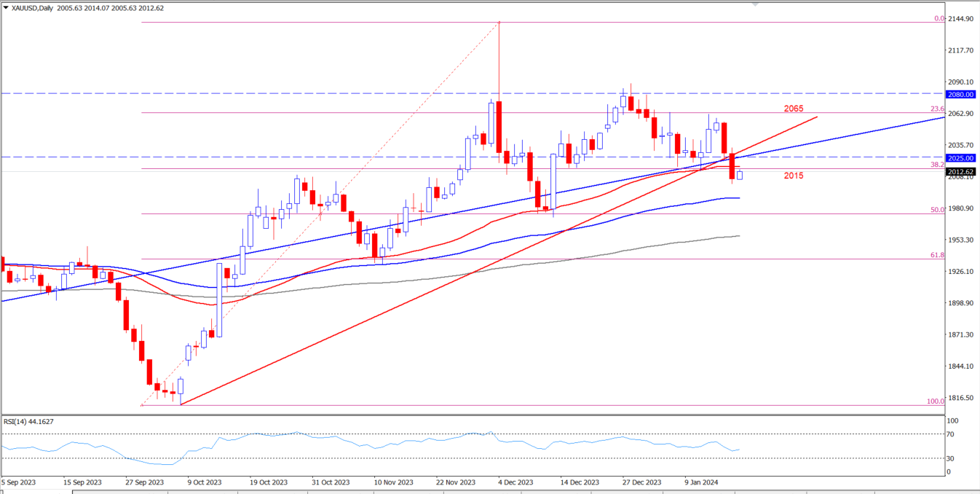Click the grey chart shift marker triangle
The image size is (980, 494).
(x=755, y=4)
